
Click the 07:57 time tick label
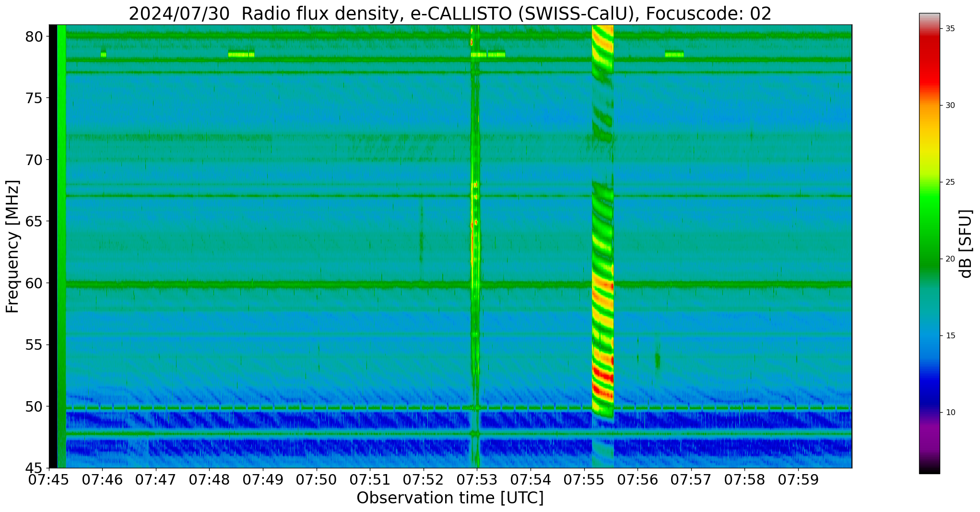691,480
